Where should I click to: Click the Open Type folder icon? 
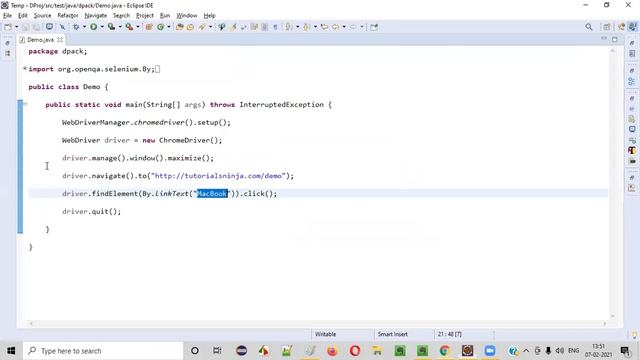[180, 27]
